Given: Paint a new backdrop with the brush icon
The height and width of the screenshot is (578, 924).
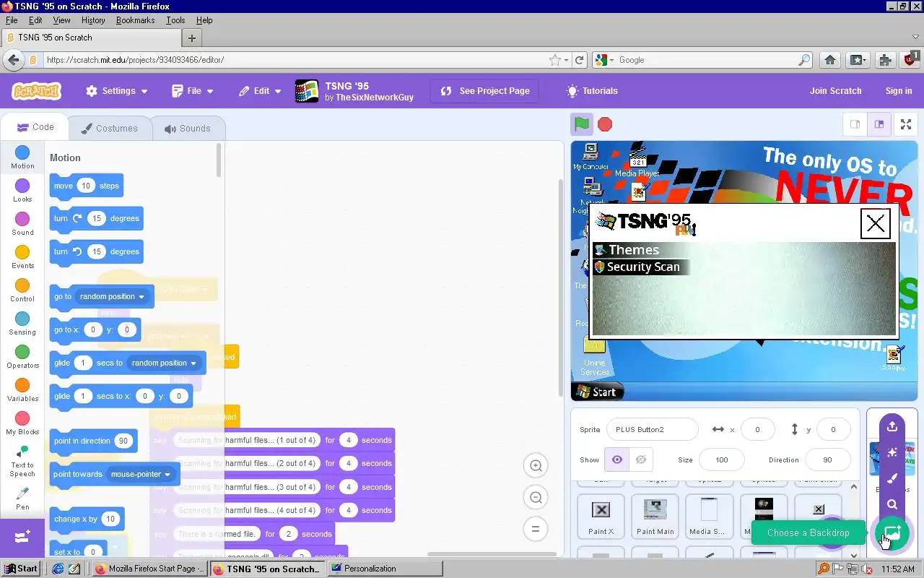Looking at the screenshot, I should 892,478.
